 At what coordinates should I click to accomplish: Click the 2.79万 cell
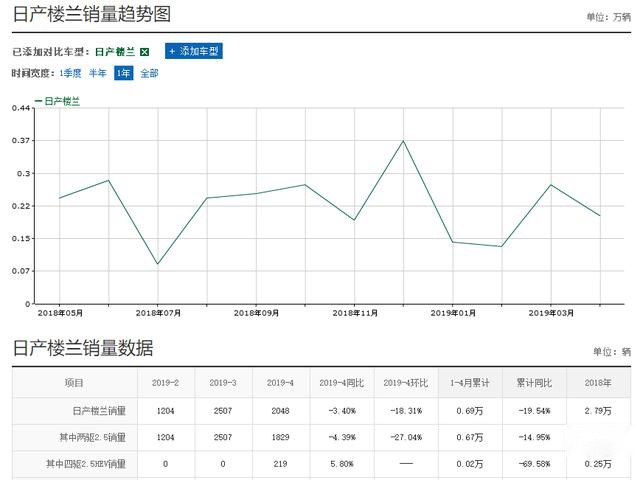click(x=598, y=411)
